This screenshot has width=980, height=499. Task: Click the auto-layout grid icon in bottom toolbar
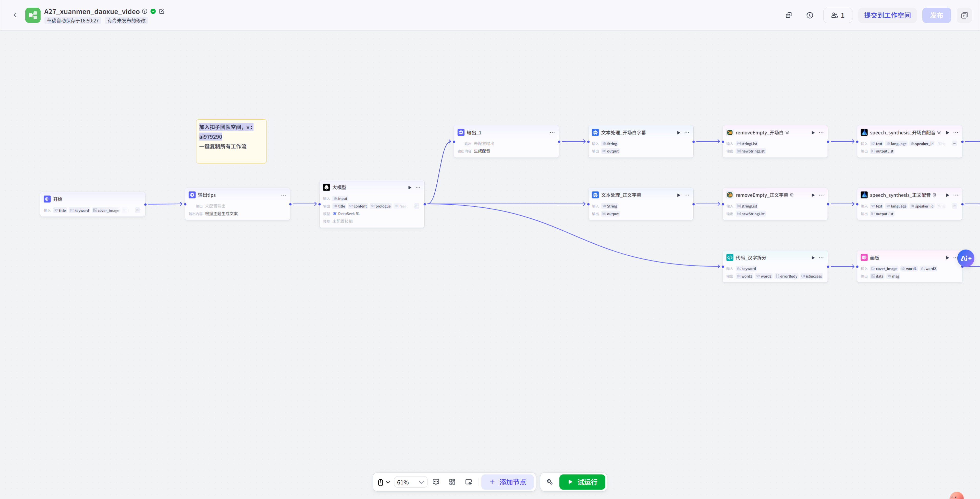point(452,482)
